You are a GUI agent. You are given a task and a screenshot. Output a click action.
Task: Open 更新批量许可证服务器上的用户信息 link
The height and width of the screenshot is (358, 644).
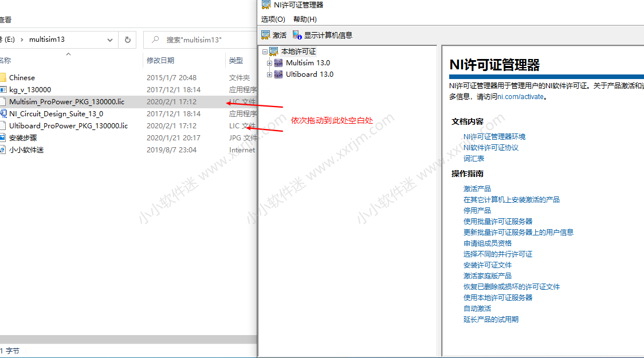click(x=519, y=233)
